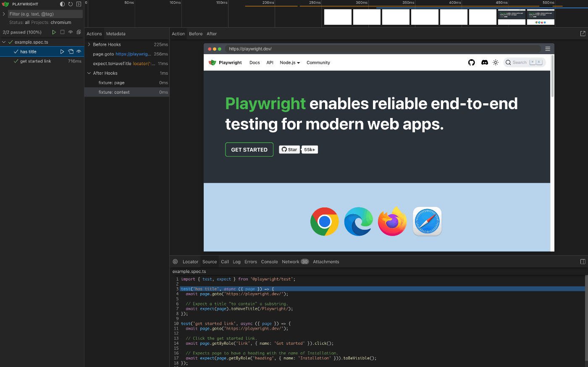This screenshot has height=367, width=588.
Task: Click the GitHub icon in navbar
Action: pyautogui.click(x=471, y=62)
